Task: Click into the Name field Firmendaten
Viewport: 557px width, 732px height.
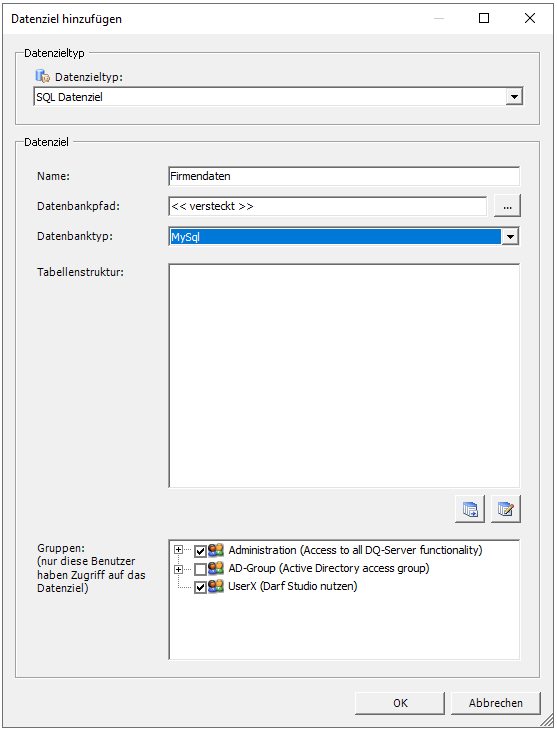Action: tap(344, 176)
